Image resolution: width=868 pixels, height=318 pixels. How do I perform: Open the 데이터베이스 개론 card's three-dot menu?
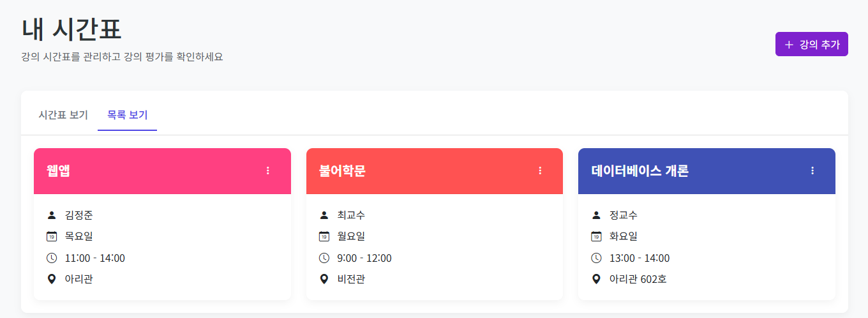click(812, 170)
